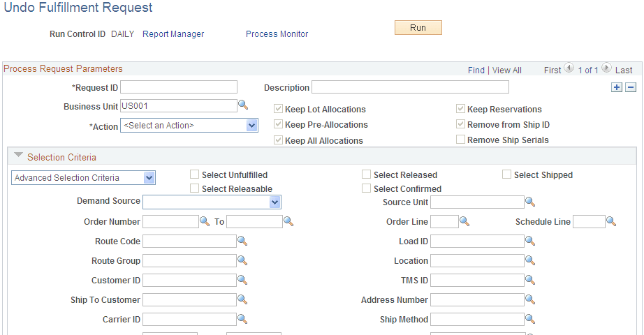Open the Demand Source dropdown
This screenshot has width=644, height=335.
tap(212, 202)
